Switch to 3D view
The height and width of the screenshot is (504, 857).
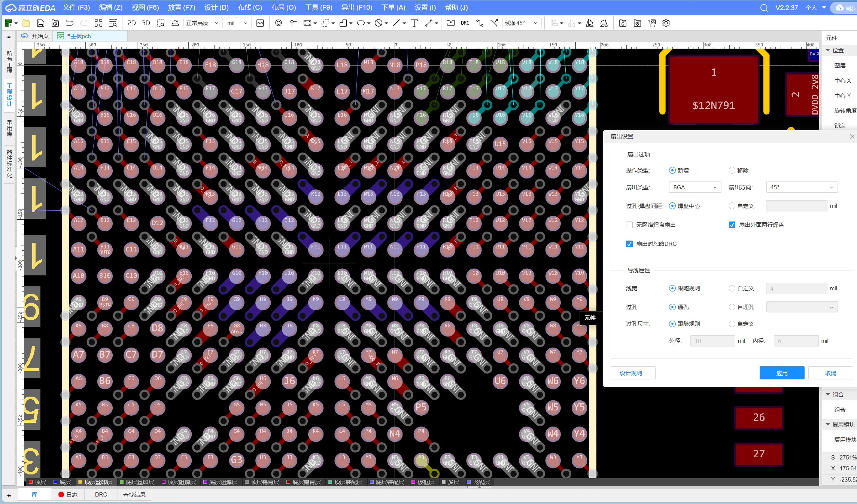146,23
